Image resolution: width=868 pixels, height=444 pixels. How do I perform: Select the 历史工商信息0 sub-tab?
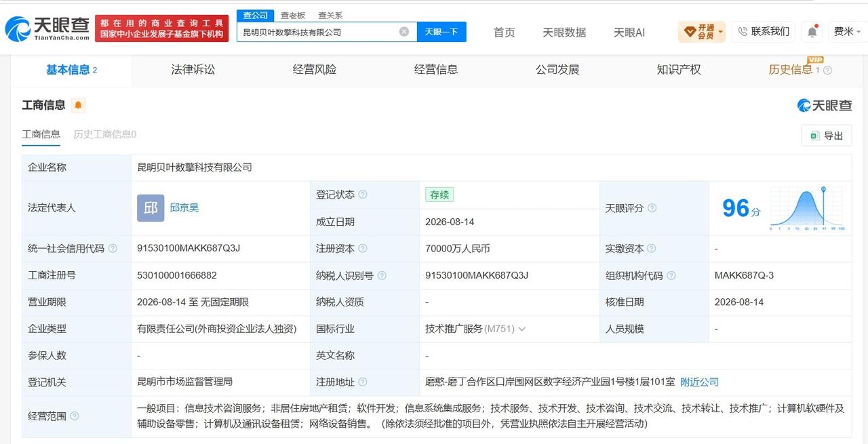(105, 134)
